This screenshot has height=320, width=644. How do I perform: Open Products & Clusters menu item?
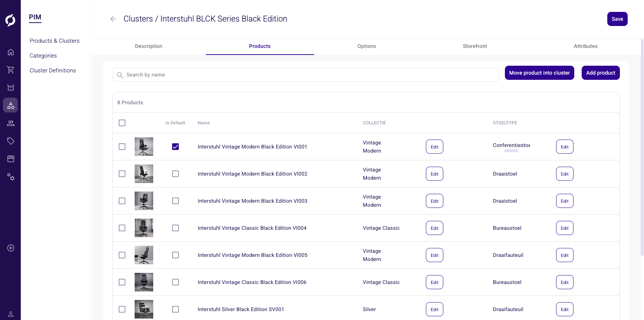pyautogui.click(x=55, y=41)
